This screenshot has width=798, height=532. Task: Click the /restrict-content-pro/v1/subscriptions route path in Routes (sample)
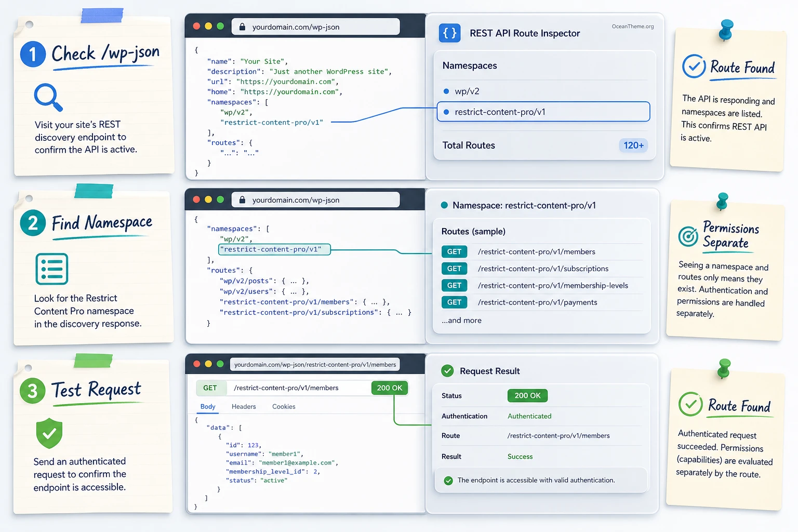click(x=543, y=269)
